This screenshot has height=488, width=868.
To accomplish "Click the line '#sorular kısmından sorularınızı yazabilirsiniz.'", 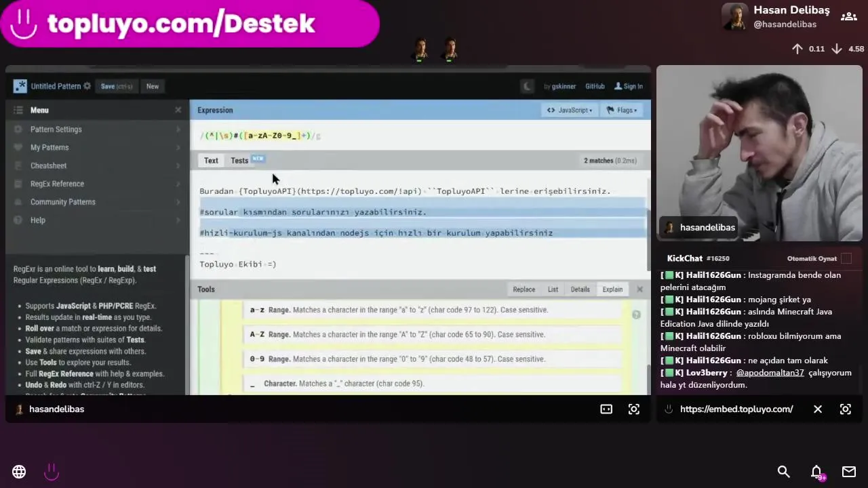I will [x=313, y=212].
